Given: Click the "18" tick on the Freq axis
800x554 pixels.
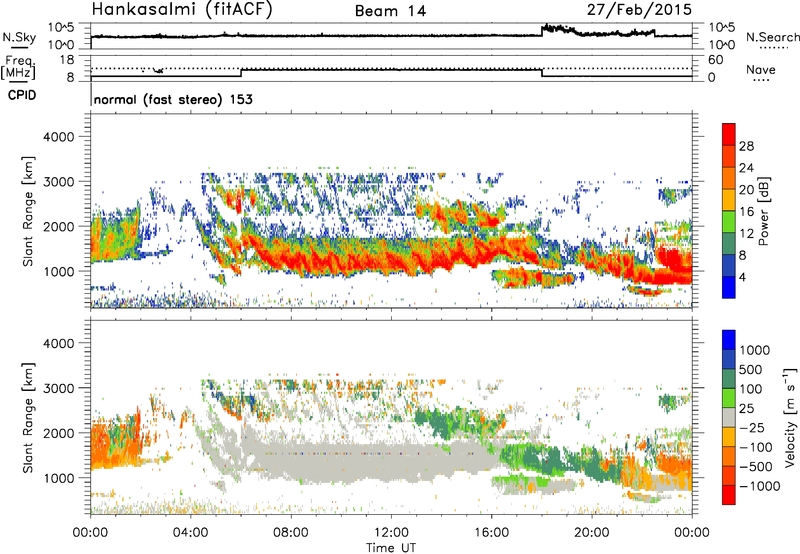Looking at the screenshot, I should [x=67, y=60].
